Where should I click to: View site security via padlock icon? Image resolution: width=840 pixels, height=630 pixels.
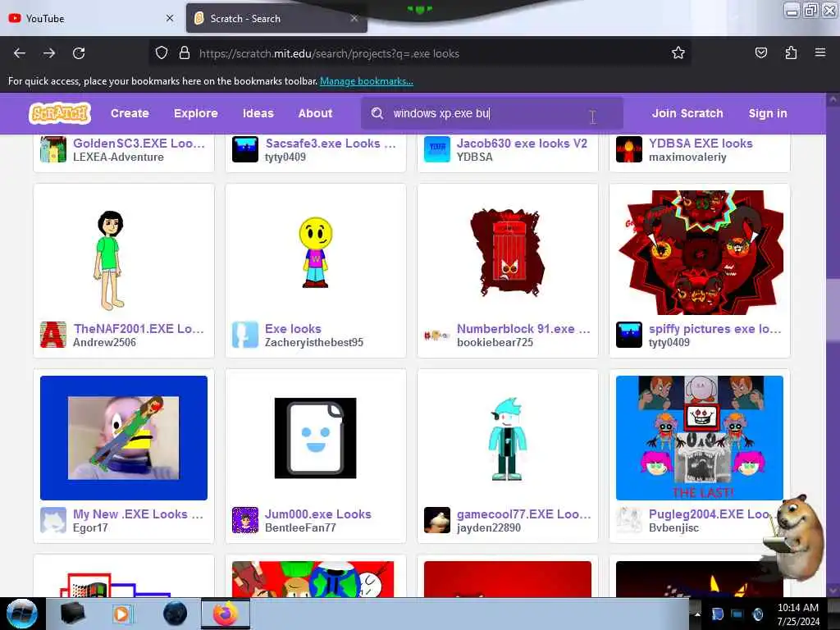pos(185,53)
